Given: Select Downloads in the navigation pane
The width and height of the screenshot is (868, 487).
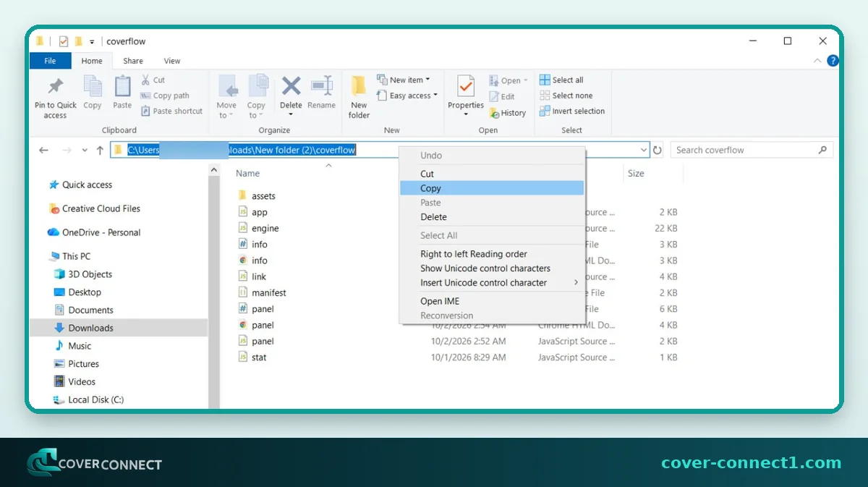Looking at the screenshot, I should click(x=91, y=328).
